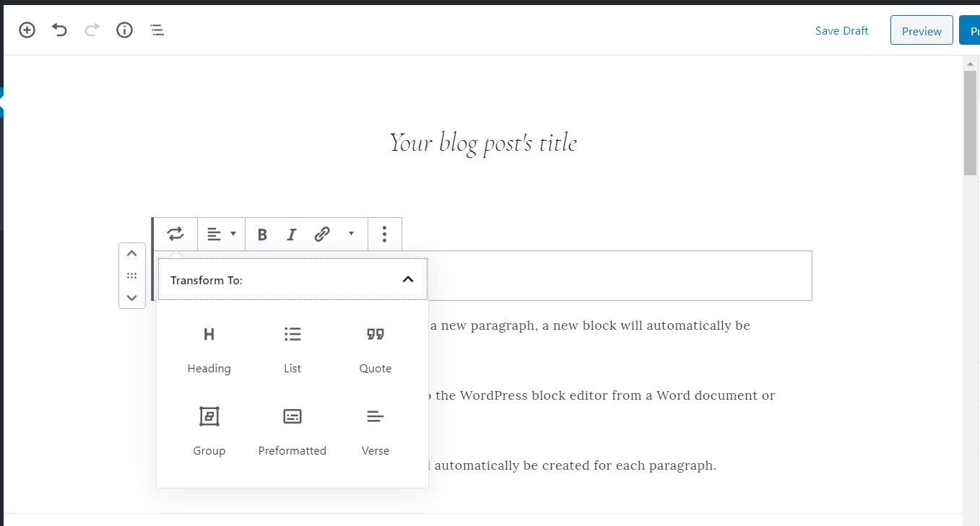Open the document details overview
This screenshot has height=526, width=980.
click(124, 30)
